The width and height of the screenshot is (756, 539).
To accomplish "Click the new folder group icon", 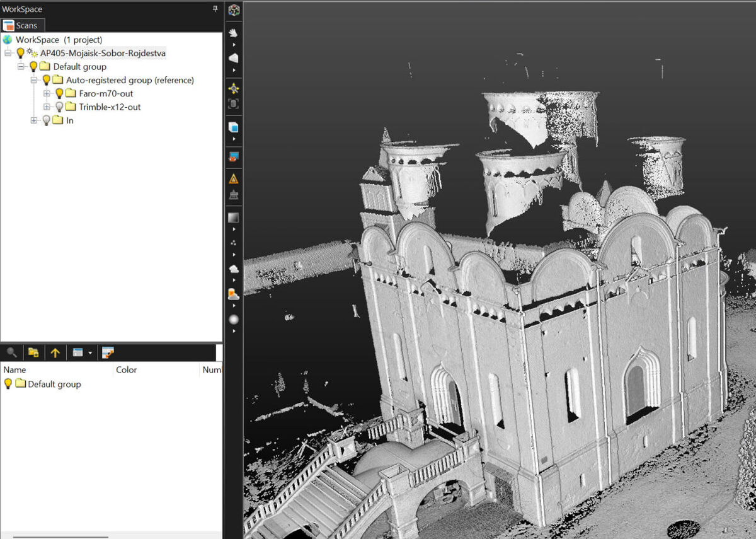I will tap(33, 352).
